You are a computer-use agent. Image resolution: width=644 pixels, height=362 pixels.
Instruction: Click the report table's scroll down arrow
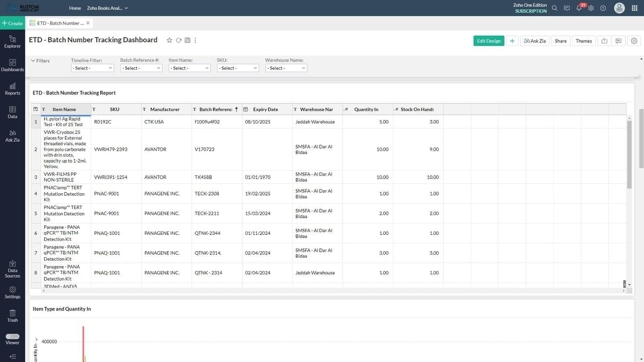click(x=629, y=285)
